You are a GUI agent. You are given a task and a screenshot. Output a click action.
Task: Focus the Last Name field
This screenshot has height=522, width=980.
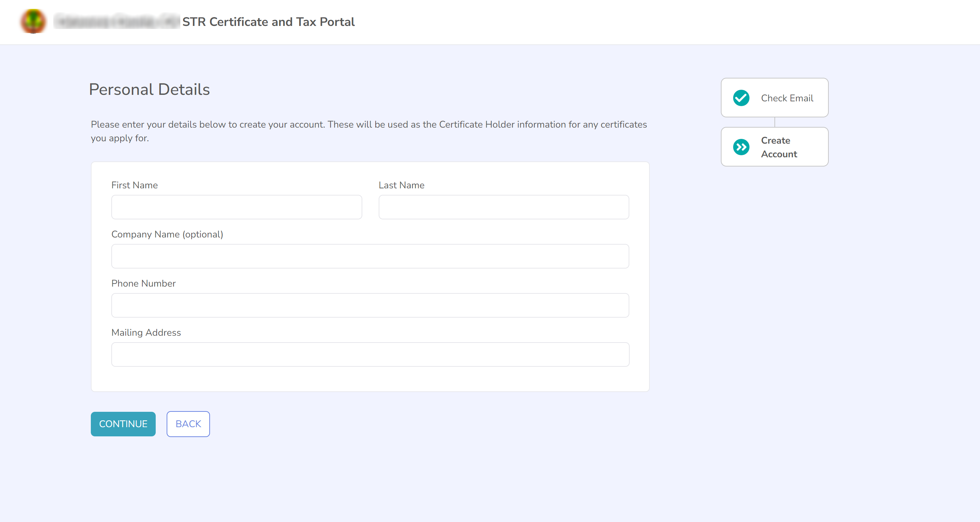tap(504, 207)
